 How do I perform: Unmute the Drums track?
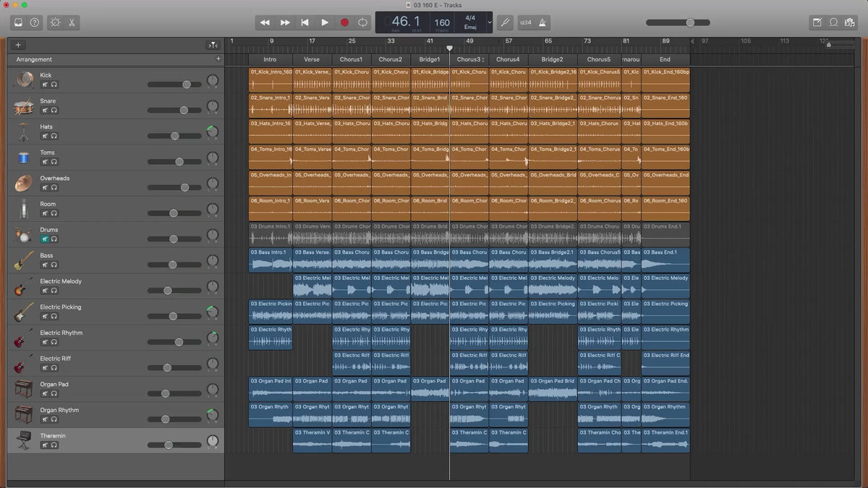pyautogui.click(x=45, y=239)
